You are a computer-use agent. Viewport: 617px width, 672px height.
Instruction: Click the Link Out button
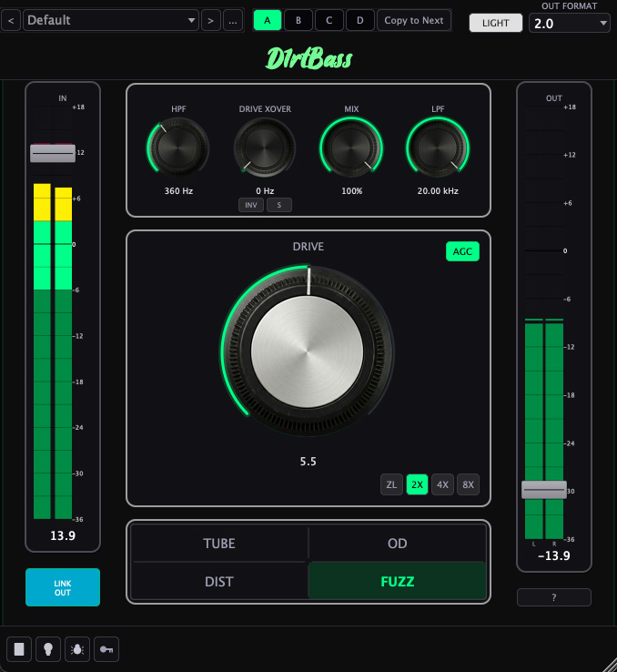63,587
